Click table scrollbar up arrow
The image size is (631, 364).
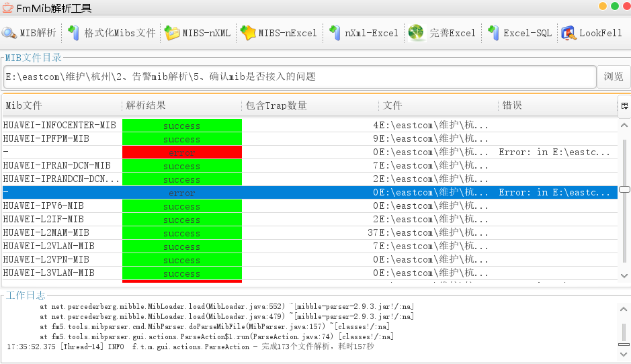[x=624, y=125]
